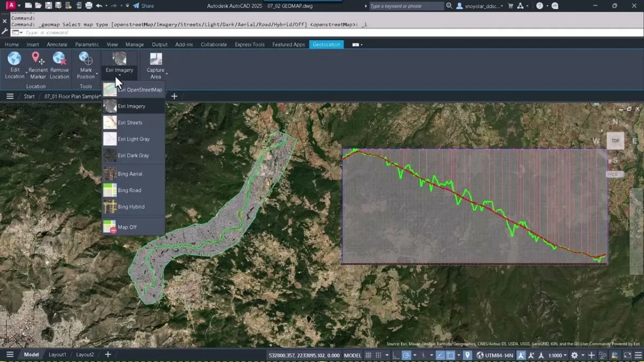Image resolution: width=644 pixels, height=362 pixels.
Task: Save the drawing with the floppy icon
Action: pos(48,5)
